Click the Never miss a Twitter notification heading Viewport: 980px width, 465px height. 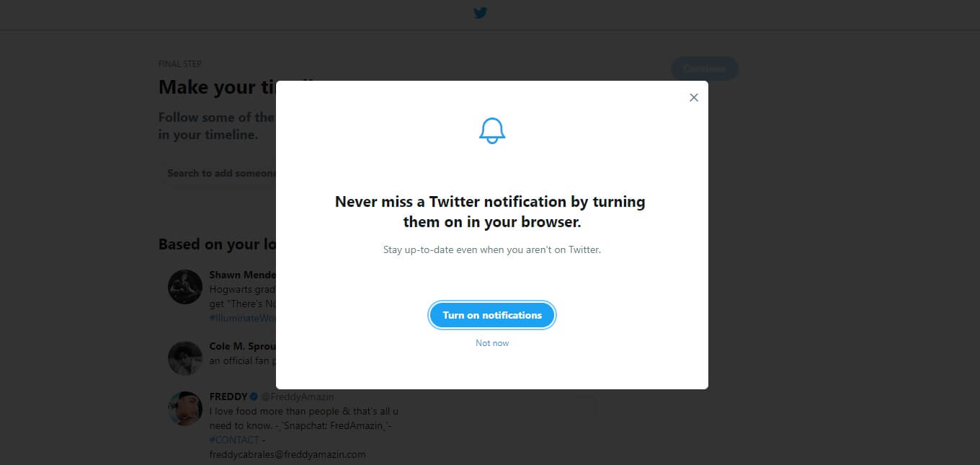491,211
